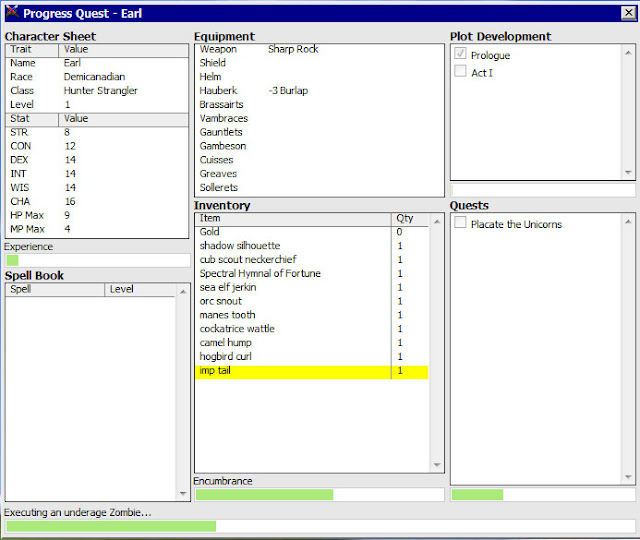The width and height of the screenshot is (640, 540).
Task: Select Spectral Hymnal of Fortune item
Action: (312, 273)
